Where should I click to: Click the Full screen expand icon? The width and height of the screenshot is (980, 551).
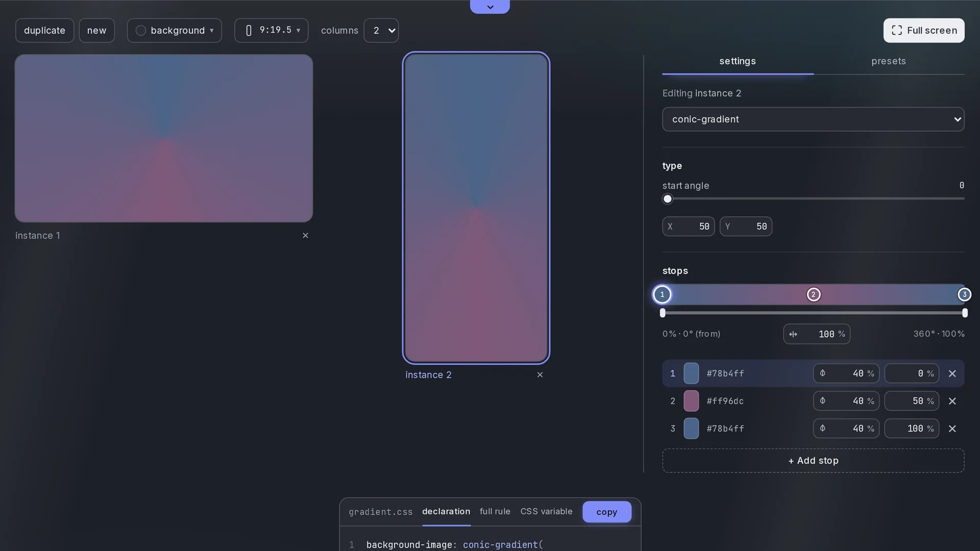tap(896, 30)
